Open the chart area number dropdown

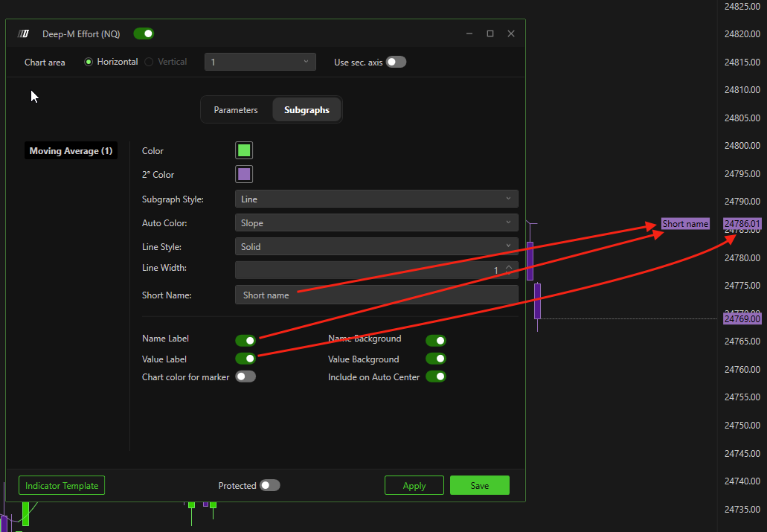260,62
